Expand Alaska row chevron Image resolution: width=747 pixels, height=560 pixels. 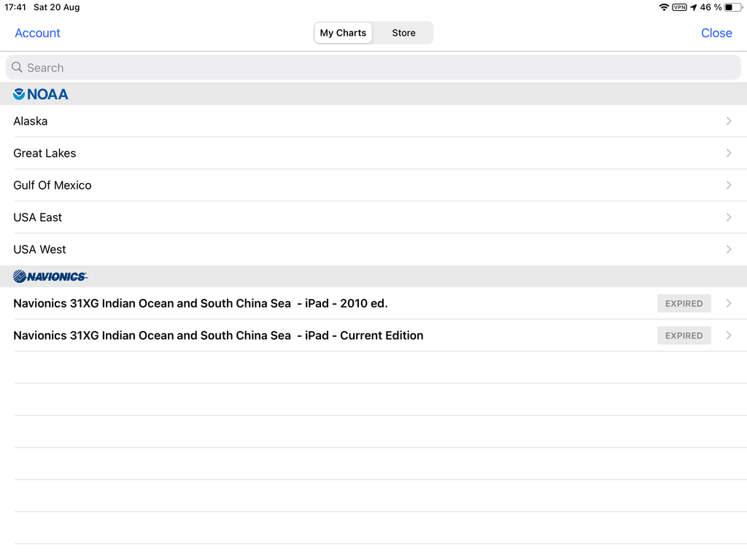pos(729,121)
